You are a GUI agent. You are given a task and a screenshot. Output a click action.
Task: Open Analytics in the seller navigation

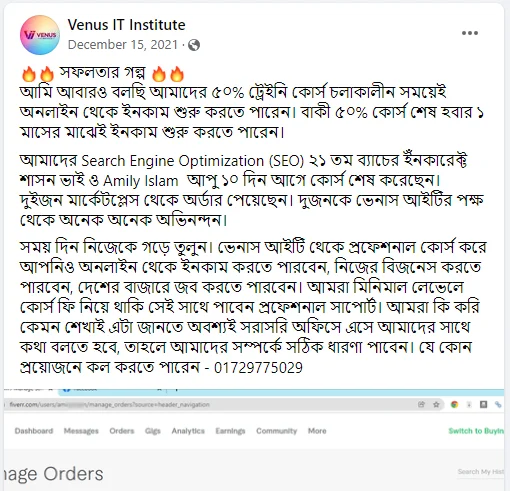(188, 431)
